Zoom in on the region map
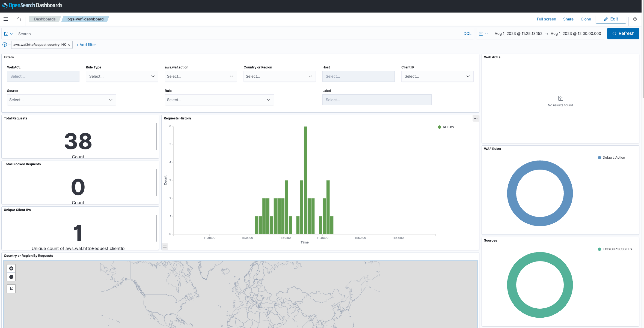 click(11, 269)
